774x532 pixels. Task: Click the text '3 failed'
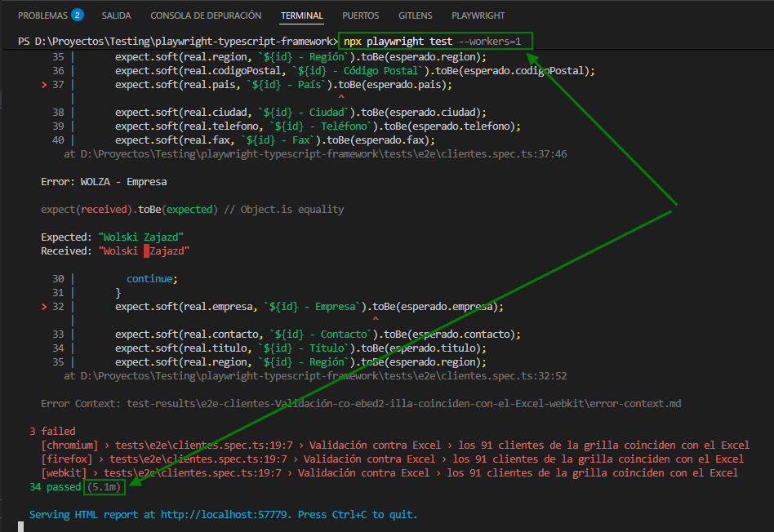tap(52, 432)
